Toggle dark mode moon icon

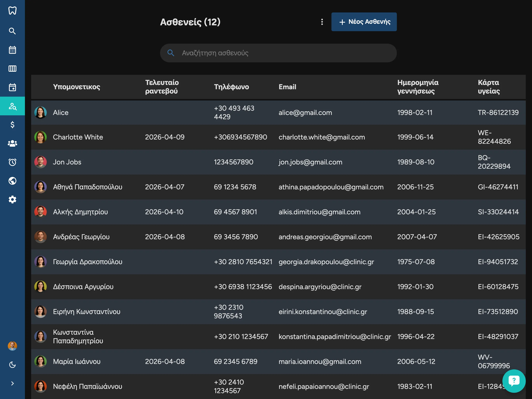click(12, 365)
